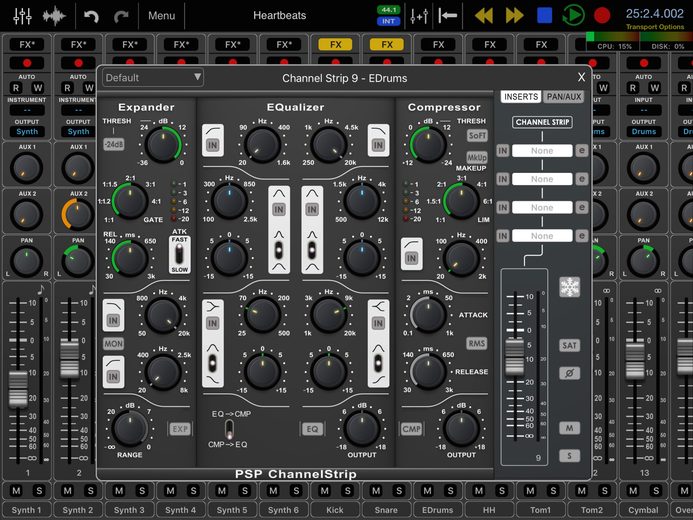The width and height of the screenshot is (693, 520).
Task: Open the Default preset dropdown
Action: click(152, 78)
